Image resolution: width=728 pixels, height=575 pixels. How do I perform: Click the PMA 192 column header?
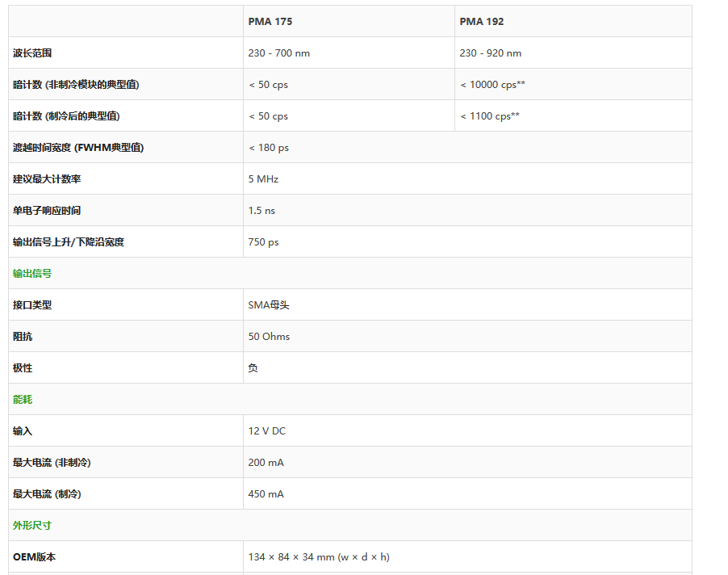pyautogui.click(x=482, y=22)
